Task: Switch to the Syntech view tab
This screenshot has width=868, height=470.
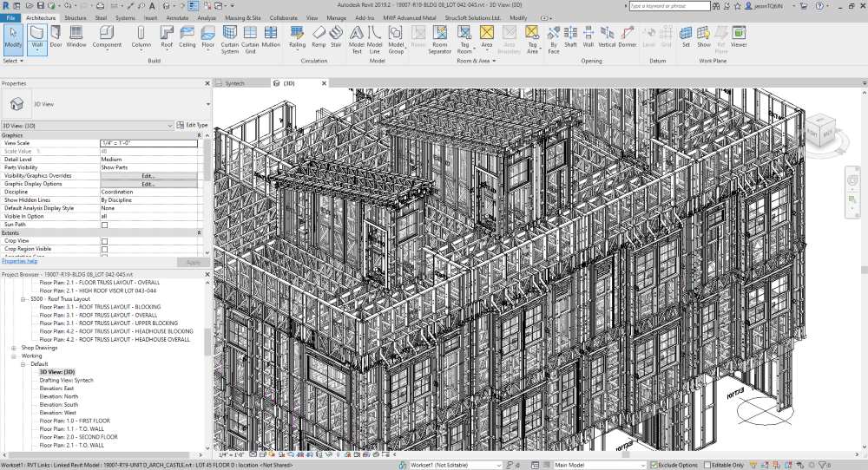Action: point(235,83)
